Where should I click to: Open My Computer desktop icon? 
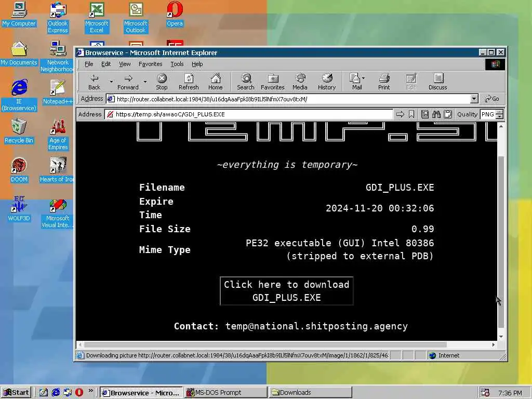[19, 15]
